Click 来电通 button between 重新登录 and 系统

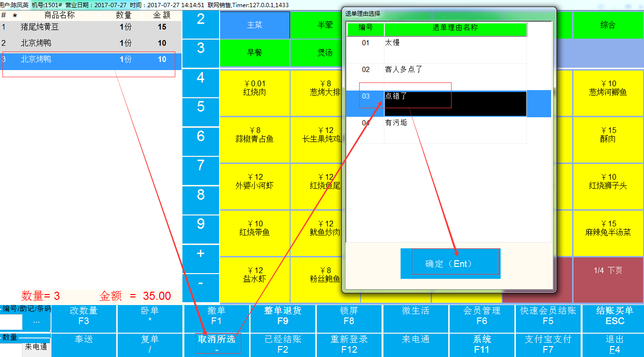tap(416, 345)
